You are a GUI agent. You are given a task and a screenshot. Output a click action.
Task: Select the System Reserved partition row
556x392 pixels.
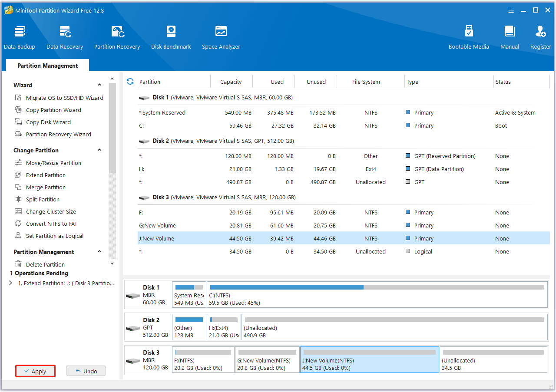click(344, 112)
